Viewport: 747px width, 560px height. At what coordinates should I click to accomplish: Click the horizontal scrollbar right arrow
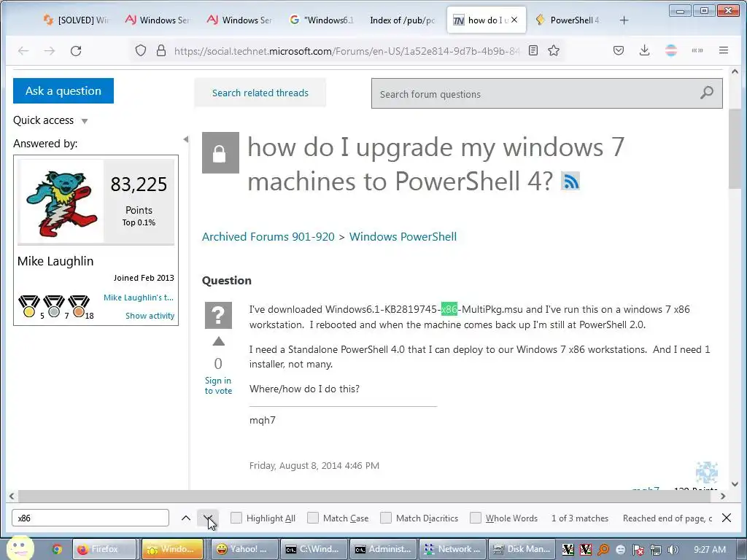723,496
